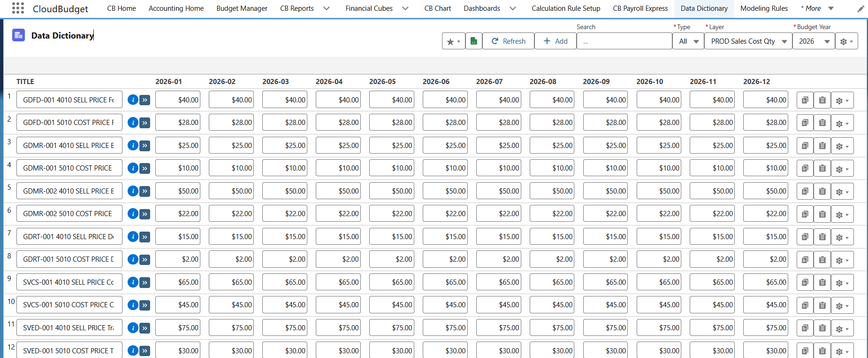Edit 2026-12 value for GDRT-001 5010 COST PRICE
Image resolution: width=868 pixels, height=358 pixels.
tap(766, 259)
